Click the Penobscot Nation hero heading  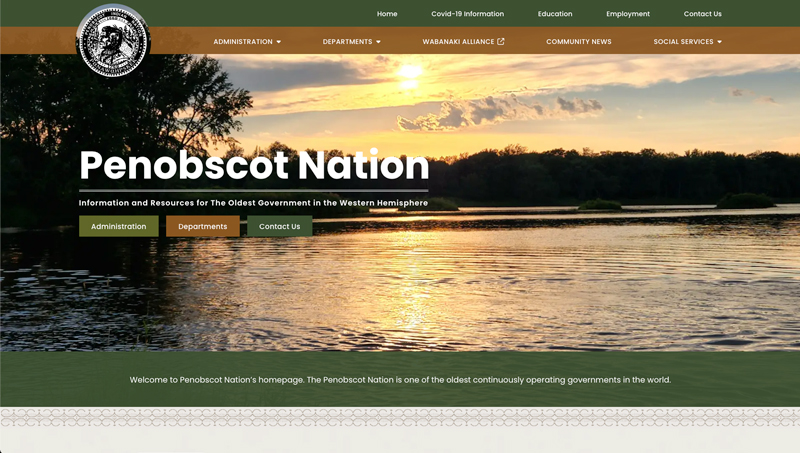[254, 165]
